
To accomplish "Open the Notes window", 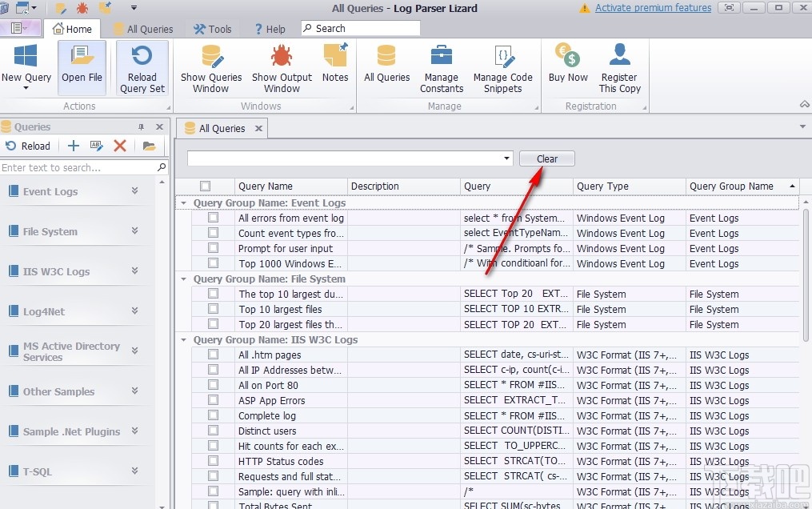I will click(x=335, y=63).
